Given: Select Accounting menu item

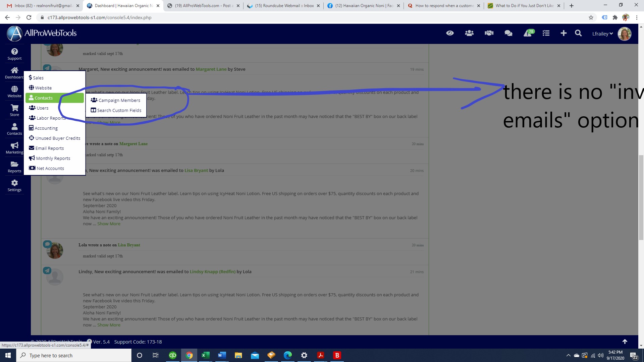Looking at the screenshot, I should [55, 128].
